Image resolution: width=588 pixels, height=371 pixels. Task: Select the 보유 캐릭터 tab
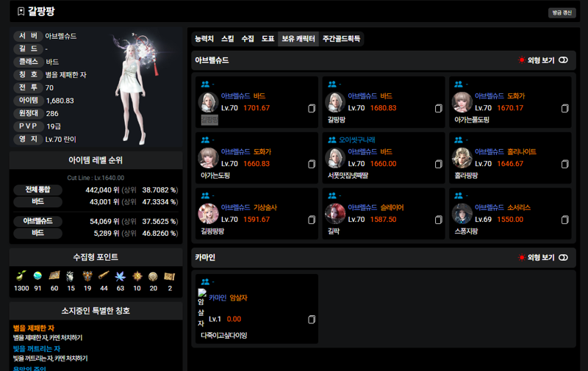point(298,39)
